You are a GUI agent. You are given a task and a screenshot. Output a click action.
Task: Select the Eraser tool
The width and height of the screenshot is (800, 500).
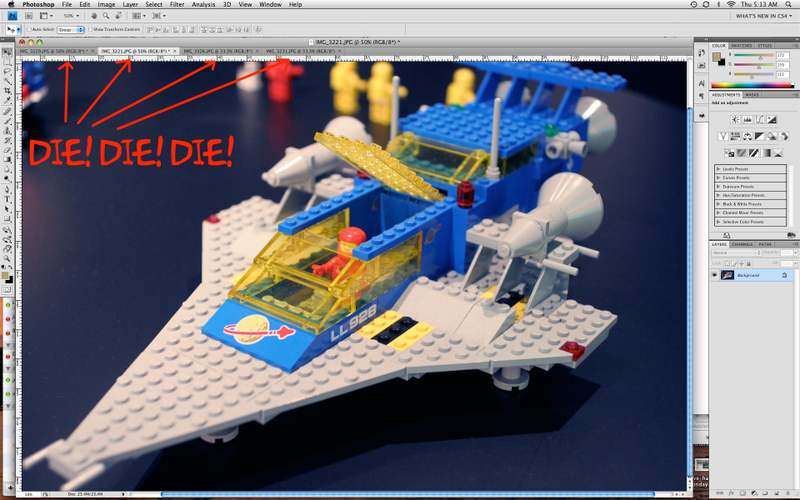coord(7,150)
